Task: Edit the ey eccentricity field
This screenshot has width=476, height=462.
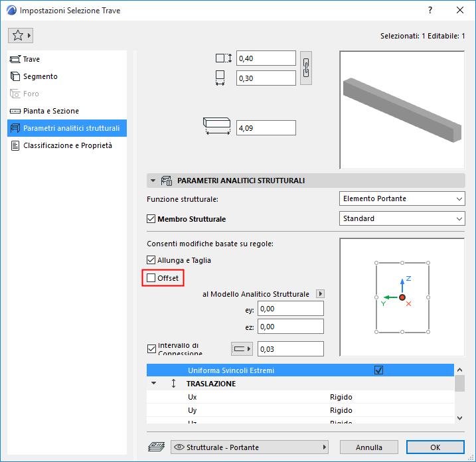Action: click(291, 309)
